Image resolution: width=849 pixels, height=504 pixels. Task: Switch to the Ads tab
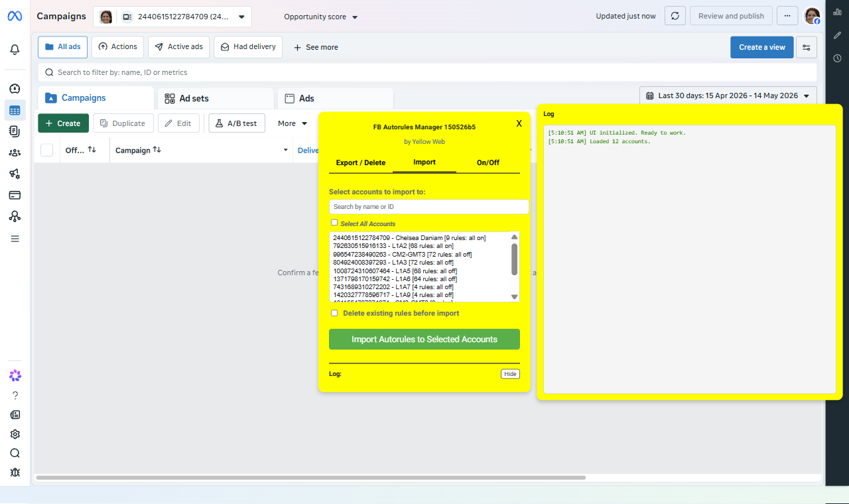click(x=335, y=98)
